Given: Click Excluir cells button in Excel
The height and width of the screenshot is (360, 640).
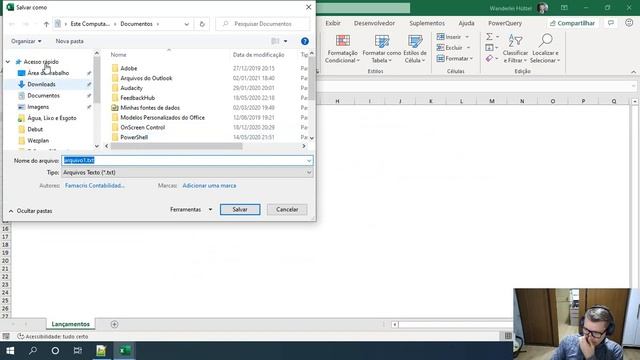Looking at the screenshot, I should click(x=453, y=48).
